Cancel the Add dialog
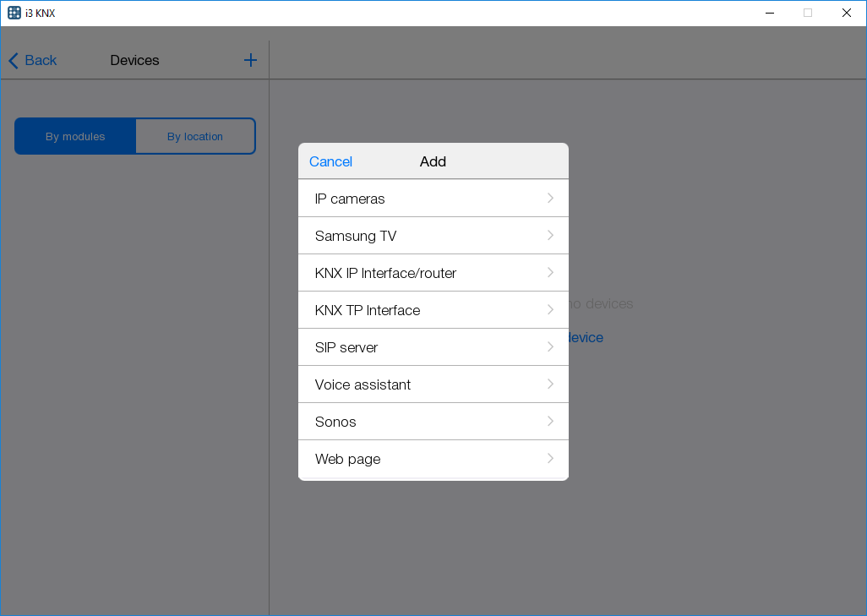 (330, 161)
